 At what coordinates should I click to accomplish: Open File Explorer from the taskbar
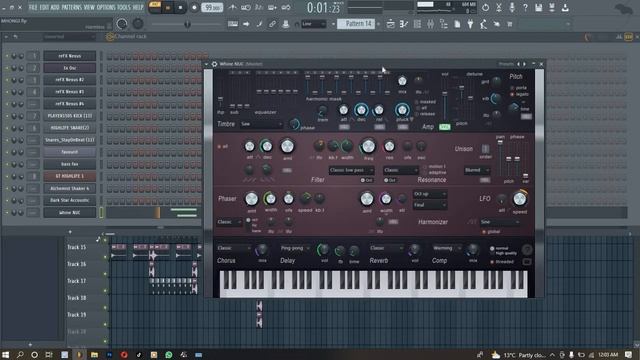tap(94, 355)
